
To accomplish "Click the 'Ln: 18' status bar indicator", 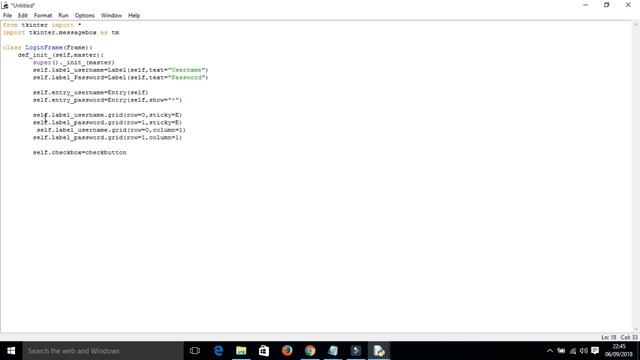I will tap(608, 337).
